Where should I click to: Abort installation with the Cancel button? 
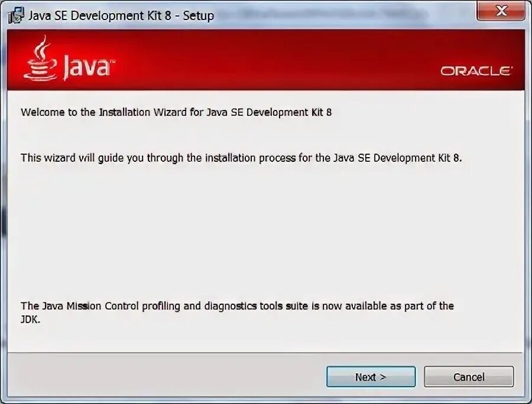(469, 377)
